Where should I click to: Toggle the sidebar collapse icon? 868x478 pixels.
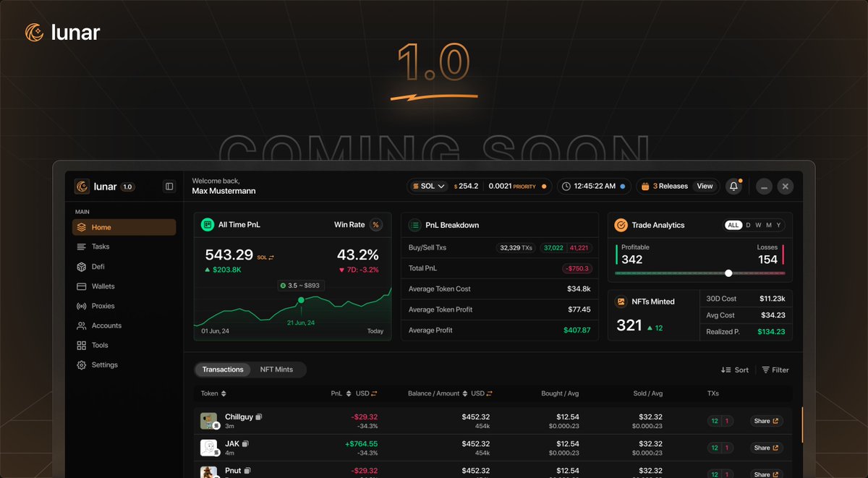[169, 187]
